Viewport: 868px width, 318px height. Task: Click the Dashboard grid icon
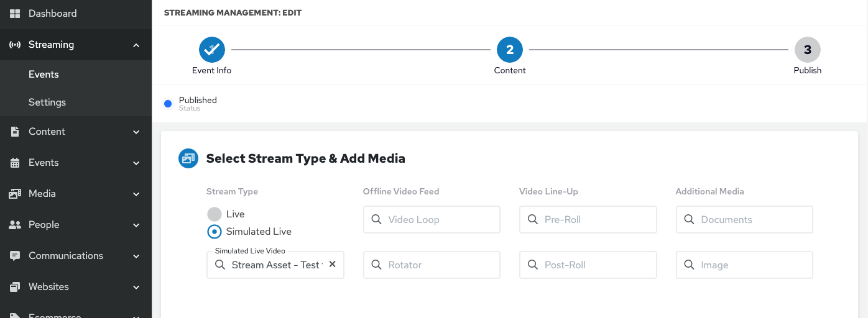tap(15, 14)
